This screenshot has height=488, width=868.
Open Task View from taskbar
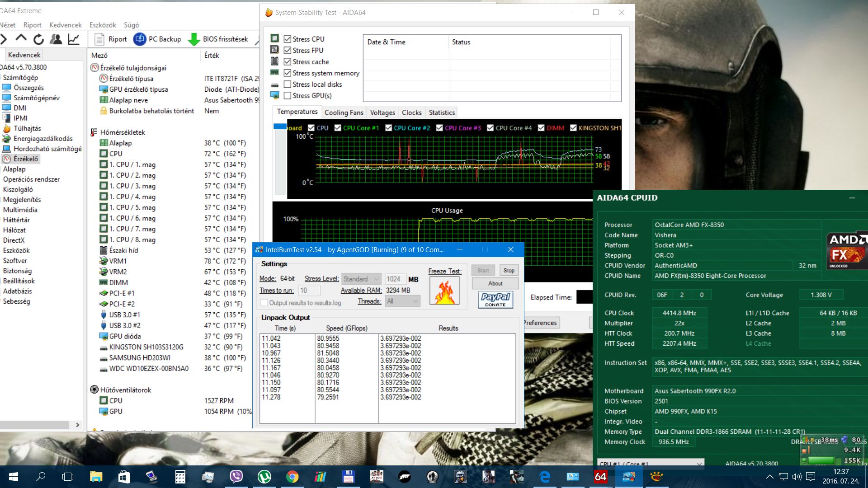(68, 477)
